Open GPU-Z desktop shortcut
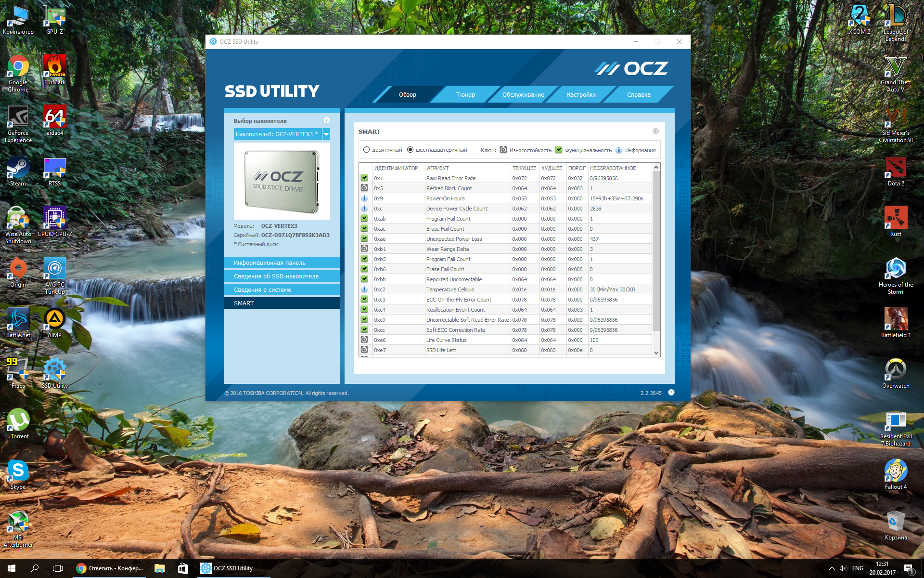This screenshot has width=924, height=578. click(x=54, y=19)
